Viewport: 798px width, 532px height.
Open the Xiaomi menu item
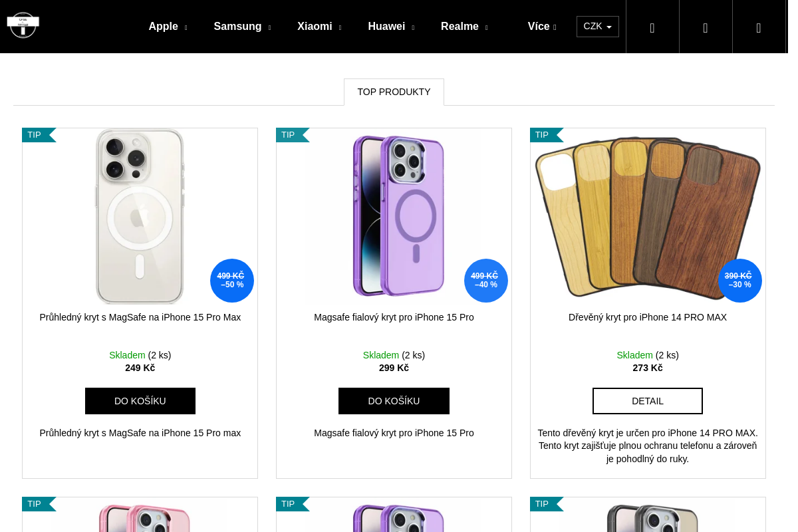point(319,27)
